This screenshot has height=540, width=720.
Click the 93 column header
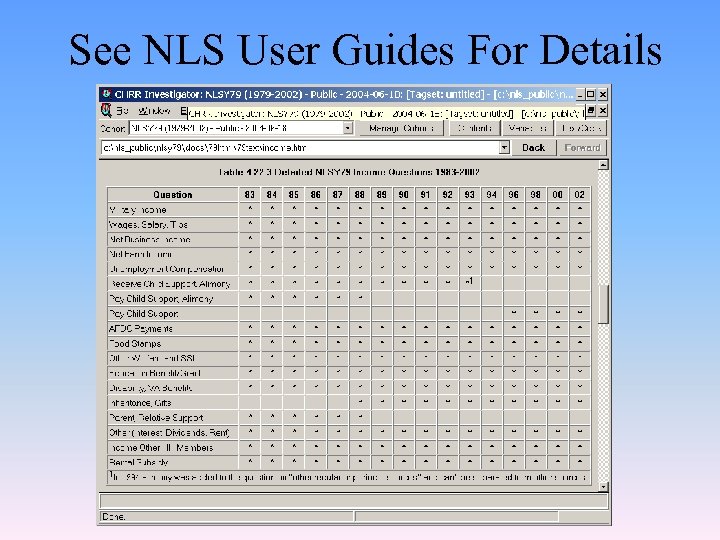(469, 195)
